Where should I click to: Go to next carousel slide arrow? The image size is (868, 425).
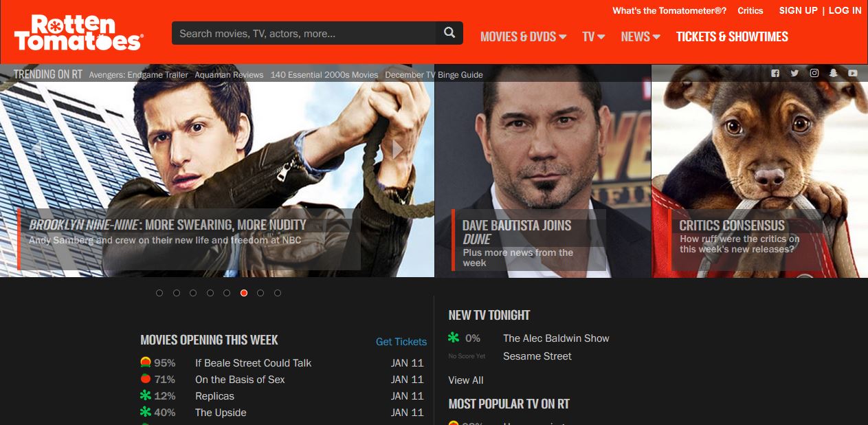coord(397,149)
